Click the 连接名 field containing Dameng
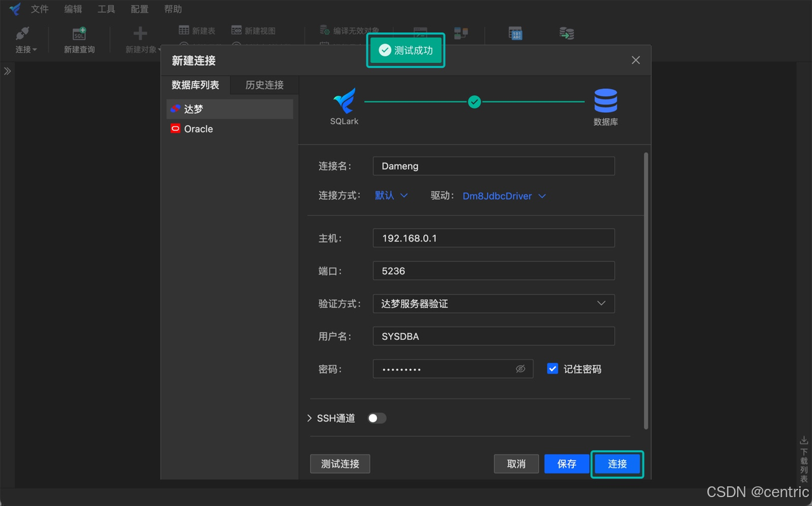 tap(494, 166)
